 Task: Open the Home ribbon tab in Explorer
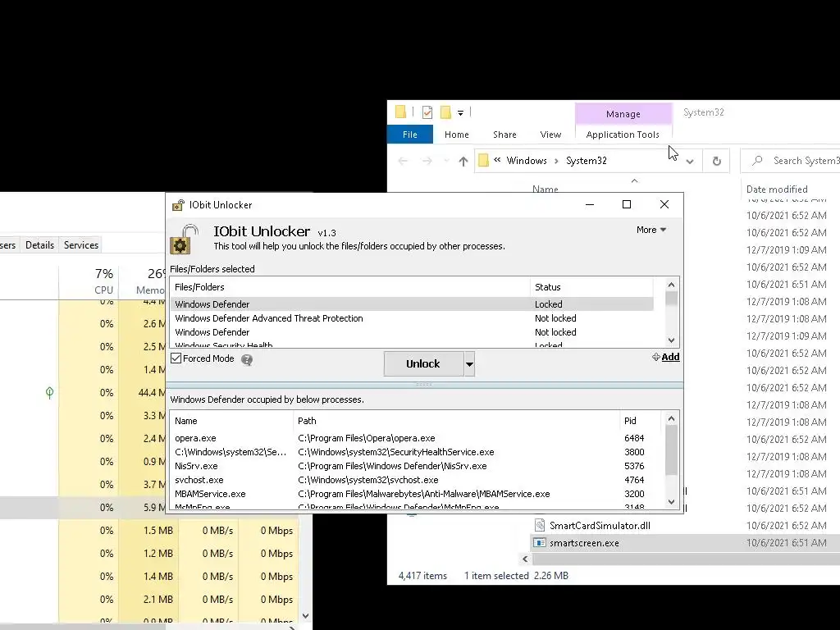click(x=456, y=135)
